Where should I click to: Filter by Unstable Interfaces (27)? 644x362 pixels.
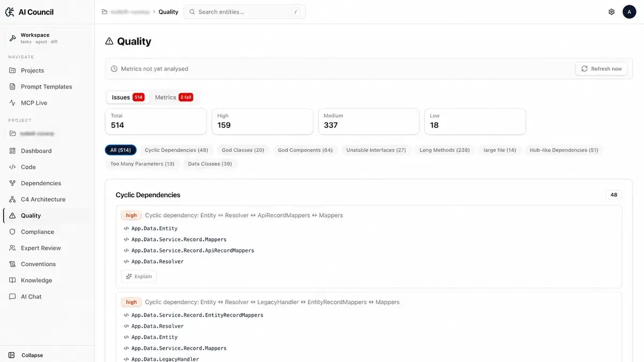(x=376, y=150)
